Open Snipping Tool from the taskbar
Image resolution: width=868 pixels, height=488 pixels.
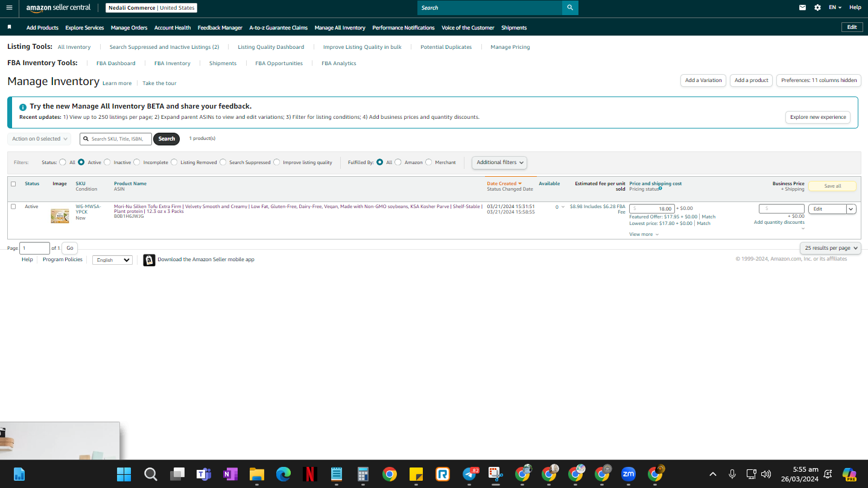pos(496,474)
